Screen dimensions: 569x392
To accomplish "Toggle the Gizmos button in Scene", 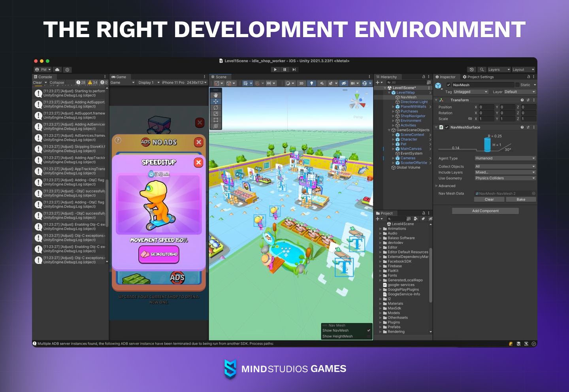I will [365, 83].
